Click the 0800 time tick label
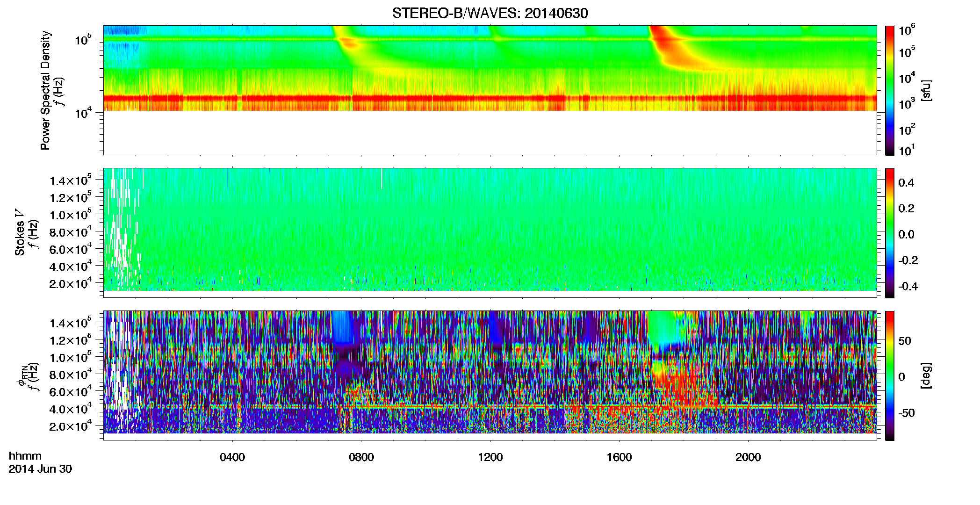The height and width of the screenshot is (505, 980). click(x=361, y=457)
